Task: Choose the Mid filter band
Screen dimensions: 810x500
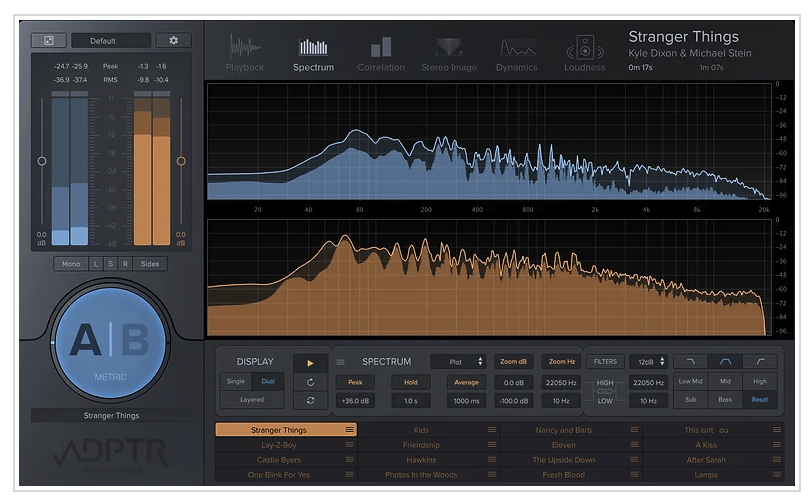Action: point(725,381)
